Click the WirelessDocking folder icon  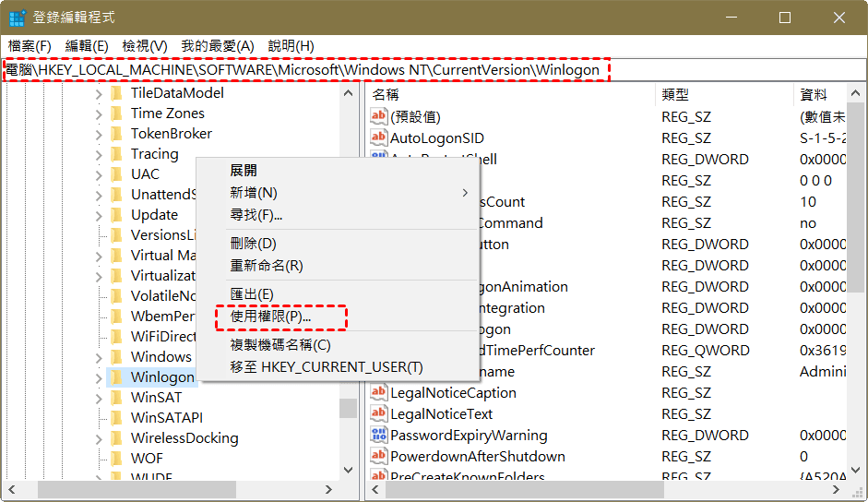click(x=116, y=438)
